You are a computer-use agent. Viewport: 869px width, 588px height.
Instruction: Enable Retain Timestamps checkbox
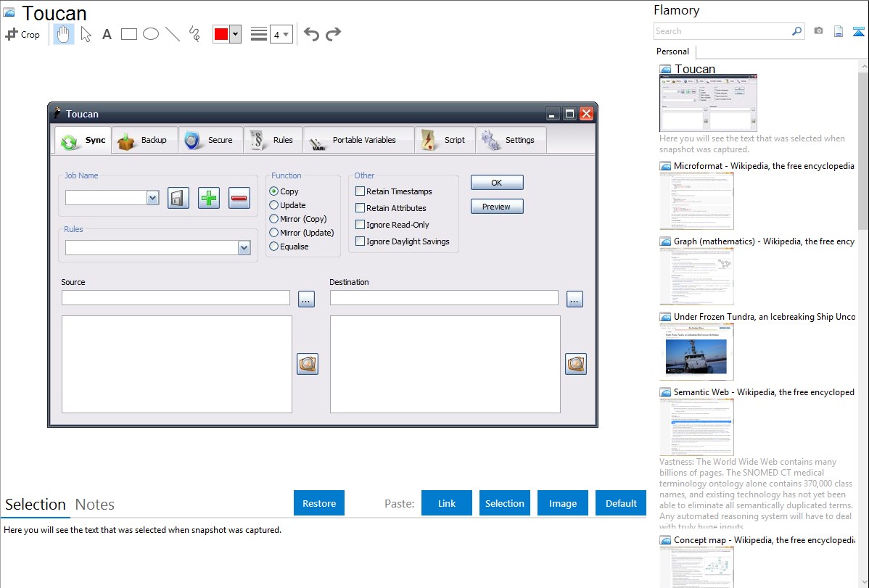[x=361, y=191]
